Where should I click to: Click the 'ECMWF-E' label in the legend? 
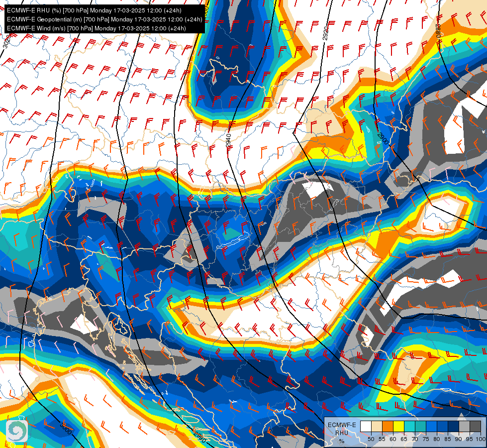[342, 425]
